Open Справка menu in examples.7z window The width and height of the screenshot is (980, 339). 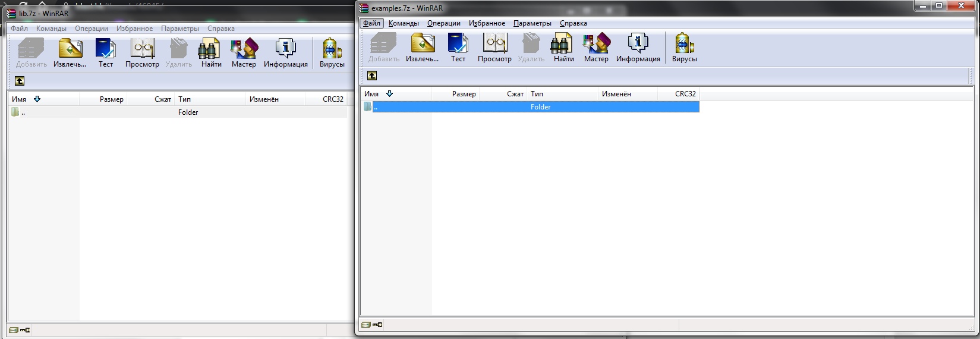pyautogui.click(x=573, y=23)
